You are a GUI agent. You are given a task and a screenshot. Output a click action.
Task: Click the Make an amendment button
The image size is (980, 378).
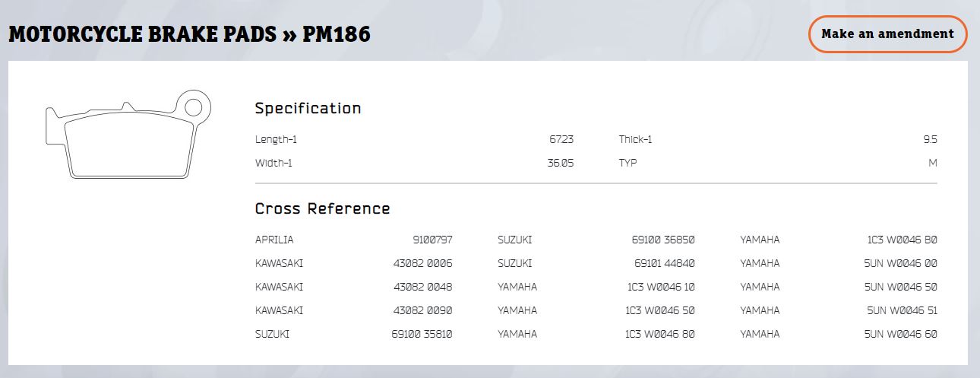pos(887,34)
